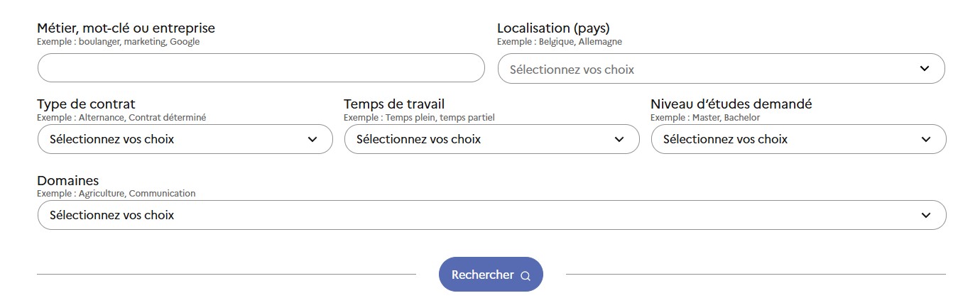Open the Localisation (pays) select box

pyautogui.click(x=710, y=69)
